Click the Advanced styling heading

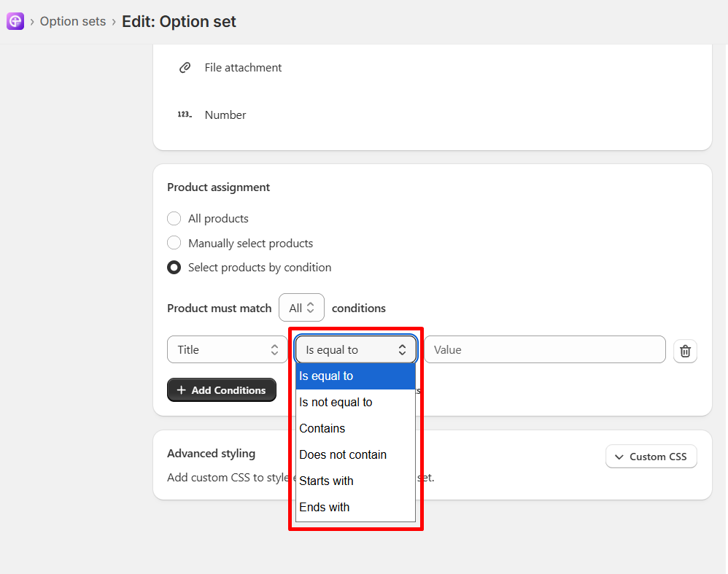tap(212, 453)
